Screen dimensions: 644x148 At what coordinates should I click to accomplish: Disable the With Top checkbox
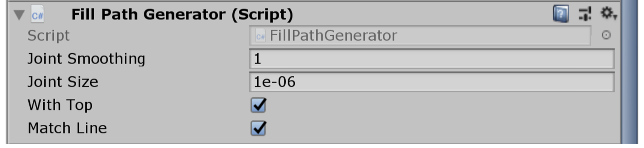coord(258,105)
